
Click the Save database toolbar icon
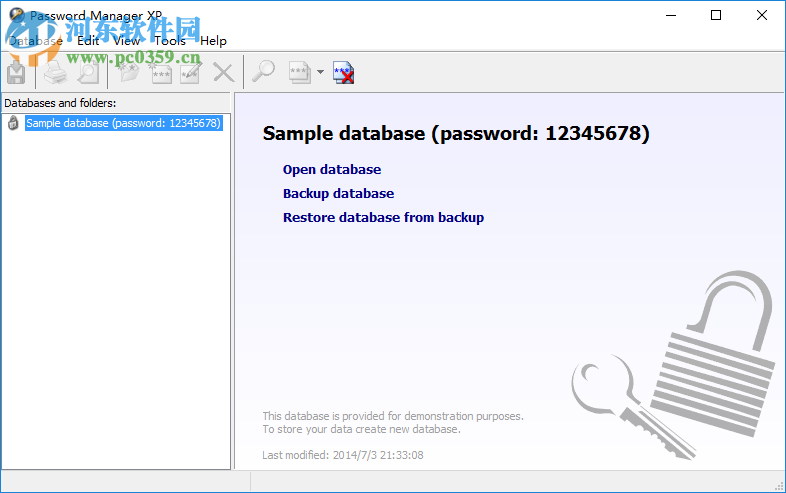pos(17,73)
